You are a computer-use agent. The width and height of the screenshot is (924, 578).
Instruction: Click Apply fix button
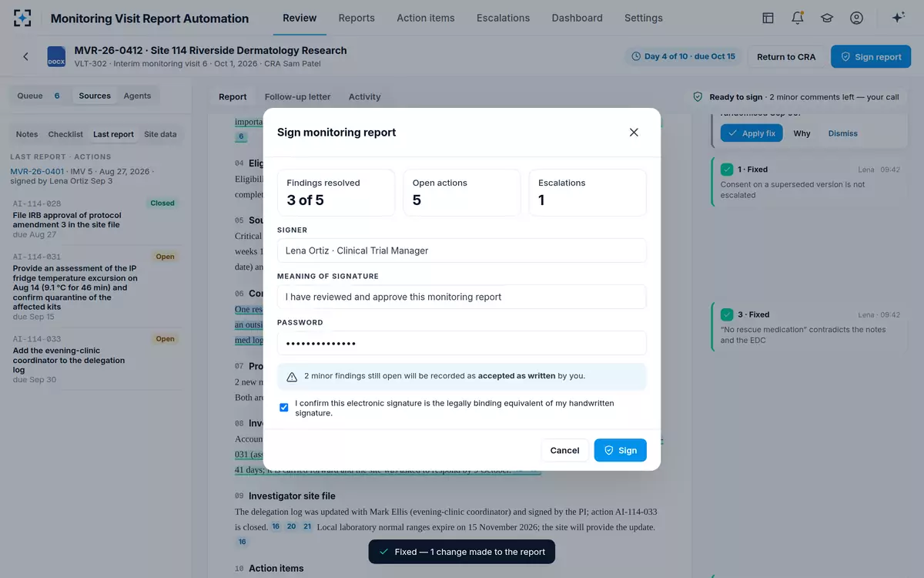click(x=752, y=133)
